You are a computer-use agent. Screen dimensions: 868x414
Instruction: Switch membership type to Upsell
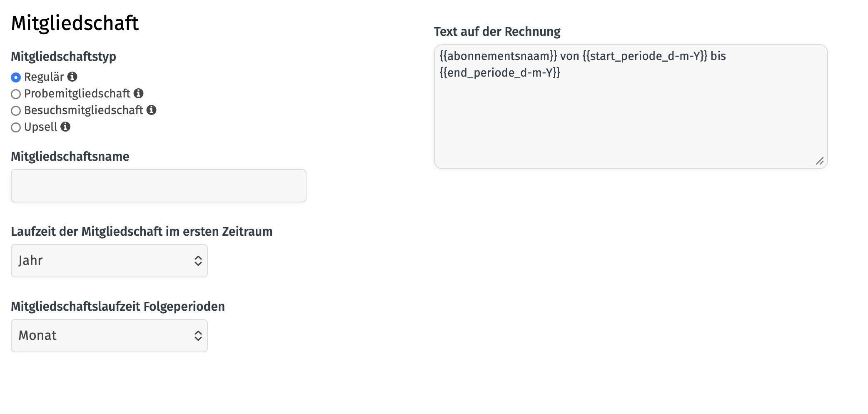16,127
